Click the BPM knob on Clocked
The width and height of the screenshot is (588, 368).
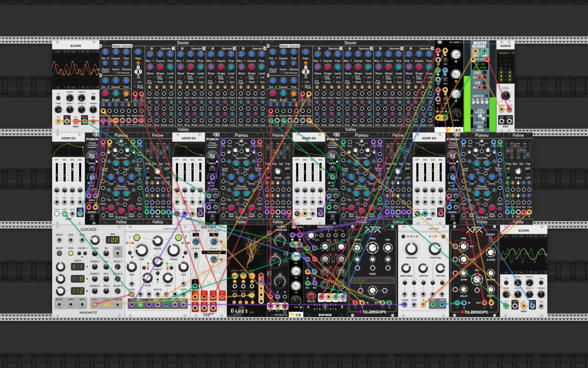95,240
